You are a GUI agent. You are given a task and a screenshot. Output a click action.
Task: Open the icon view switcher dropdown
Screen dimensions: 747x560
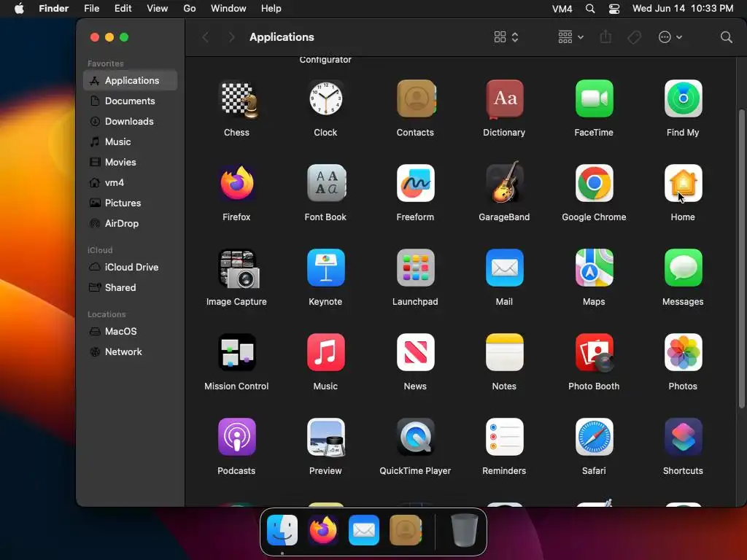506,37
